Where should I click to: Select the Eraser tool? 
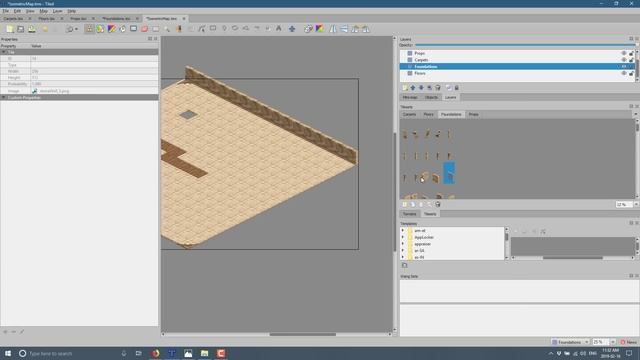click(x=144, y=29)
